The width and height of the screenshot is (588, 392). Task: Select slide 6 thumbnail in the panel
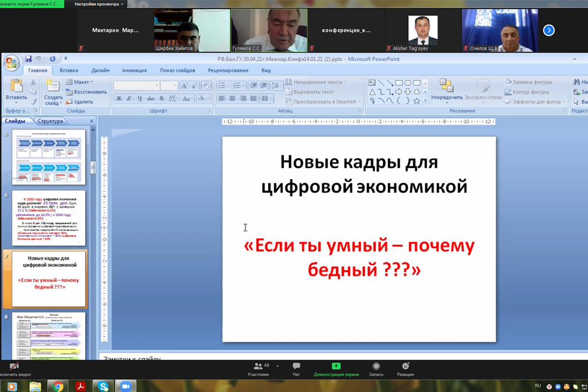(48, 217)
